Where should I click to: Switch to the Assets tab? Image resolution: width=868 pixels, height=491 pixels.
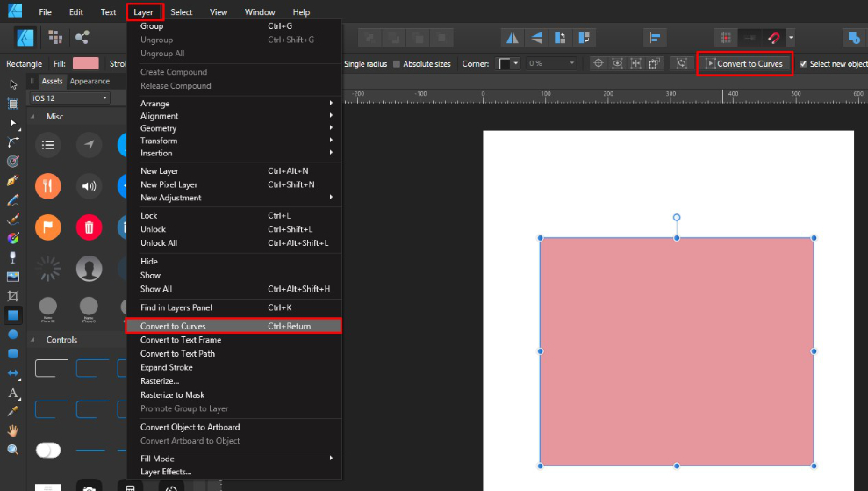(52, 81)
